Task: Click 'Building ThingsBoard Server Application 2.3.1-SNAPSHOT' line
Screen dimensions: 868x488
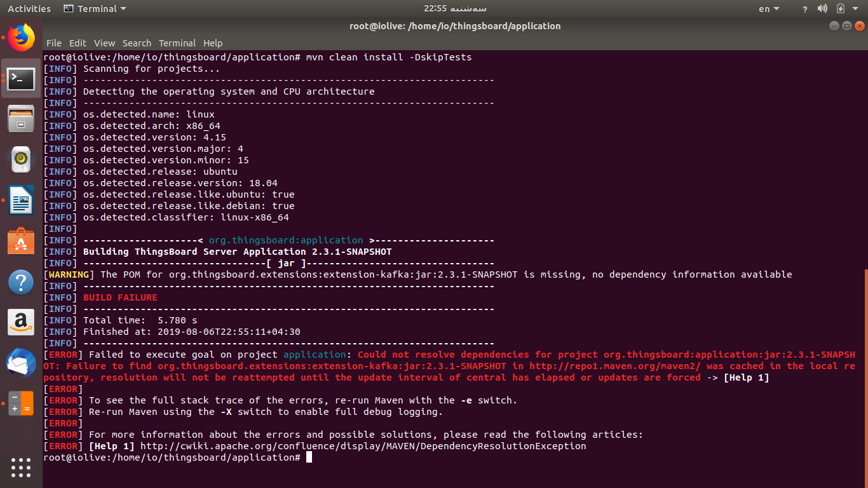Action: 238,252
